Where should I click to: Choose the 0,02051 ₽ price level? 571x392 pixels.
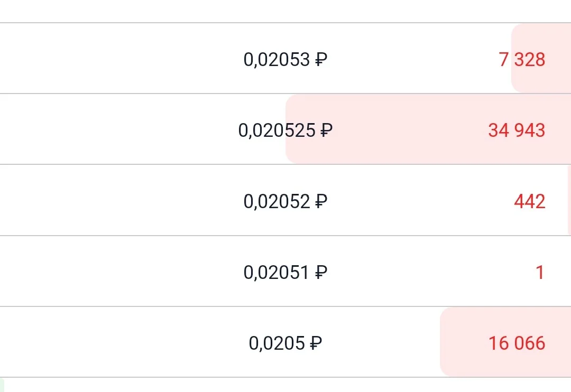[285, 272]
